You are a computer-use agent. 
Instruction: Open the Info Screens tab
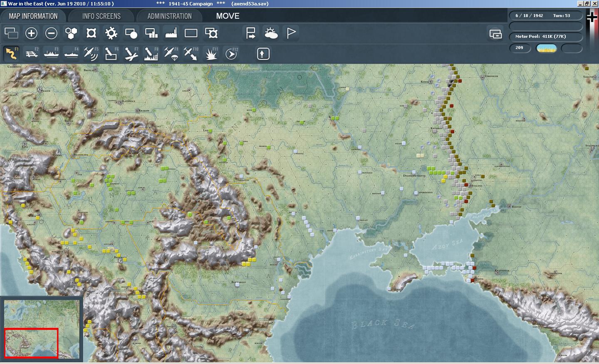101,16
